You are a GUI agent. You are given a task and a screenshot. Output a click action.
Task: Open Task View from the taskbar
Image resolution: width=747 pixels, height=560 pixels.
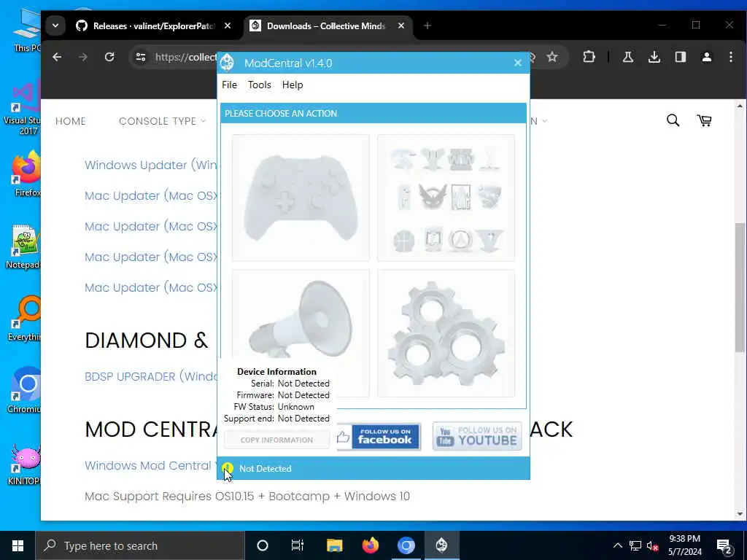tap(298, 545)
